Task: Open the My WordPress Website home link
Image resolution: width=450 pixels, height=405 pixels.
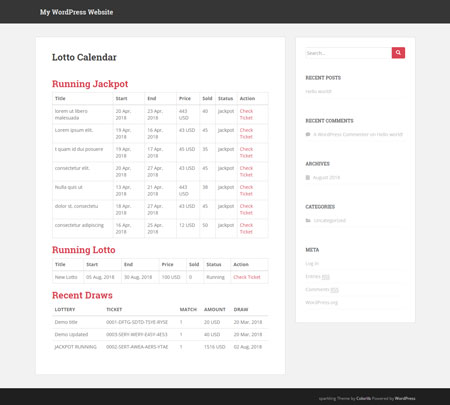Action: [x=76, y=12]
